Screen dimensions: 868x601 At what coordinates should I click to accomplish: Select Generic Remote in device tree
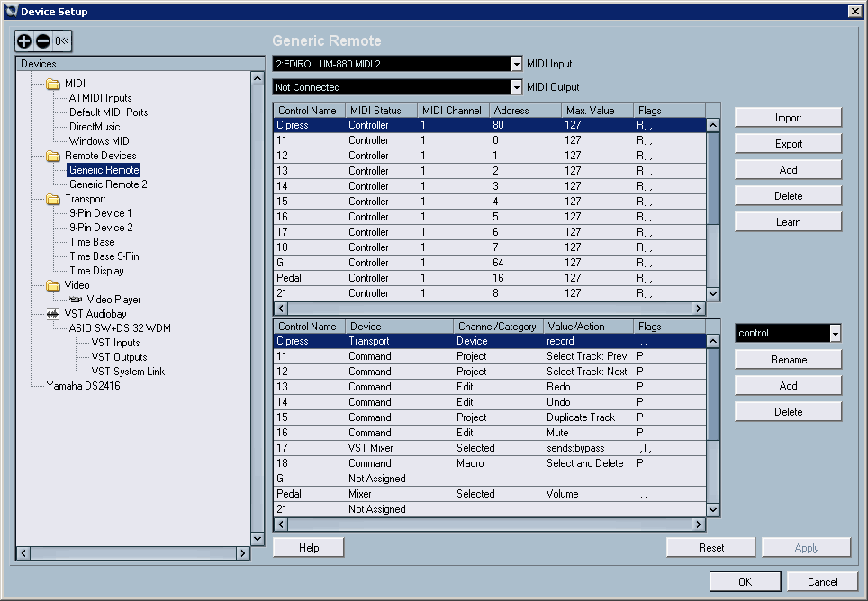pyautogui.click(x=104, y=170)
